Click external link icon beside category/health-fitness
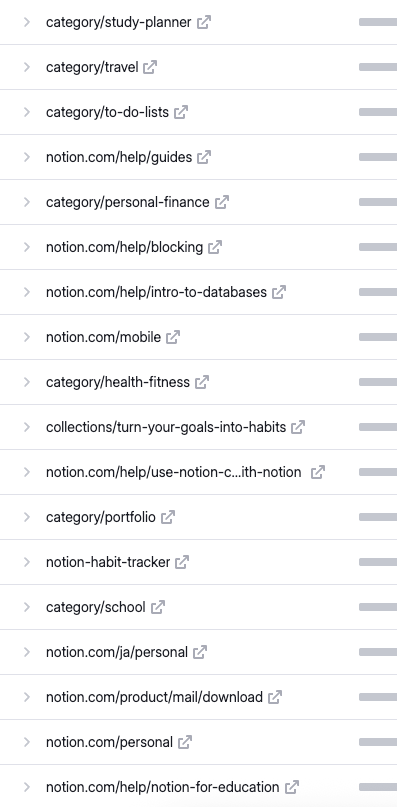This screenshot has height=807, width=397. (x=202, y=382)
